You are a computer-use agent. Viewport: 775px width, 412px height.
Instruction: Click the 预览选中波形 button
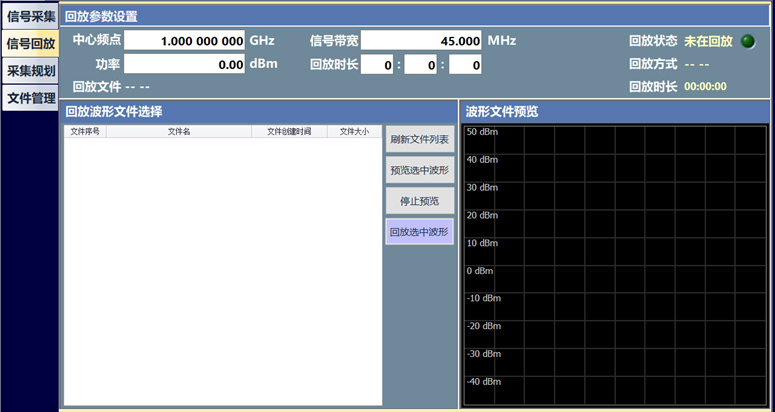click(x=420, y=170)
